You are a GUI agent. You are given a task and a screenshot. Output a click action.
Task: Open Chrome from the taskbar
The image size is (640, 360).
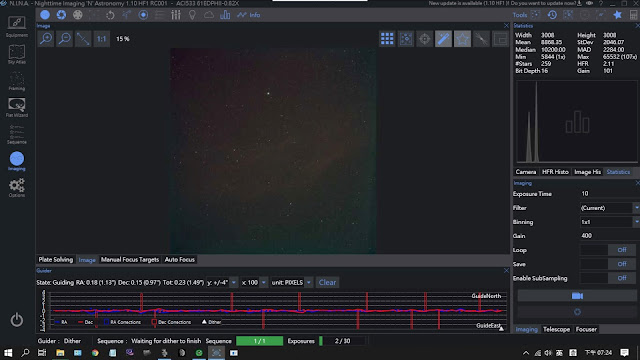coord(95,353)
